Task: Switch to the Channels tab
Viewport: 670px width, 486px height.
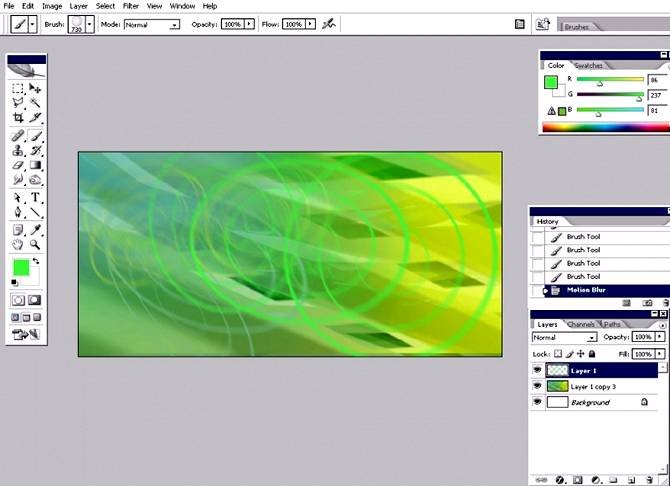Action: coord(581,324)
